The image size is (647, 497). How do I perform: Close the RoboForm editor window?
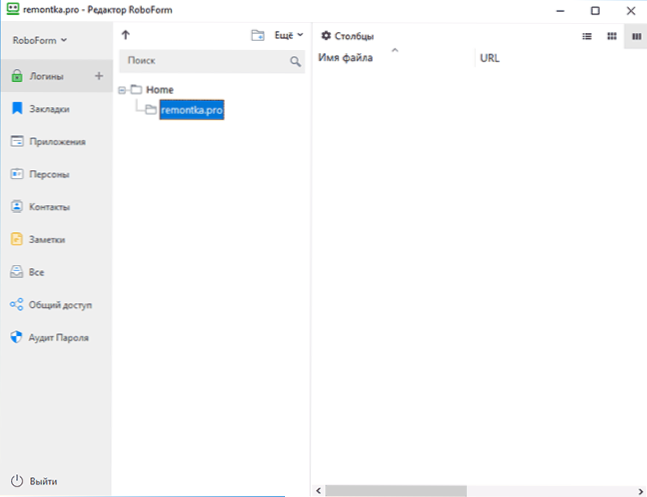click(630, 11)
